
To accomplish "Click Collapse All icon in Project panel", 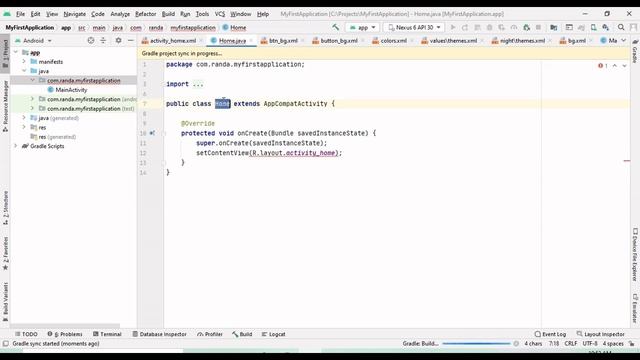I will point(103,40).
